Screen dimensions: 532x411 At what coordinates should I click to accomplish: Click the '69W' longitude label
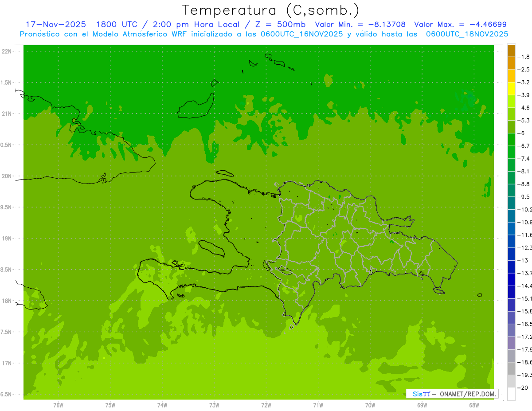422,405
